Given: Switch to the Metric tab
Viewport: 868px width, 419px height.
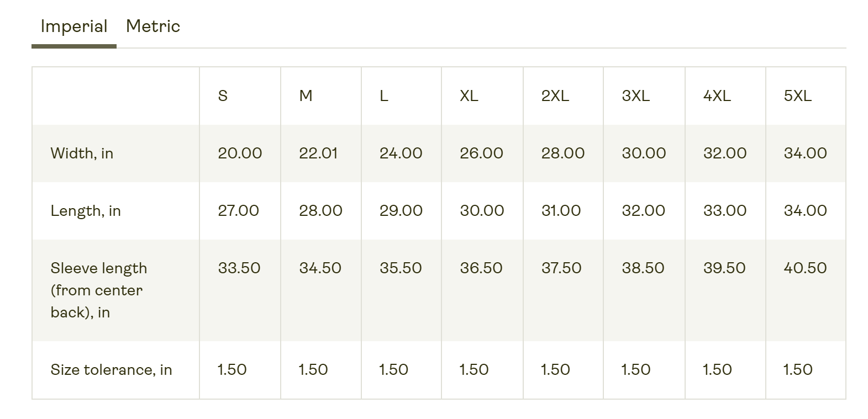Looking at the screenshot, I should (153, 26).
